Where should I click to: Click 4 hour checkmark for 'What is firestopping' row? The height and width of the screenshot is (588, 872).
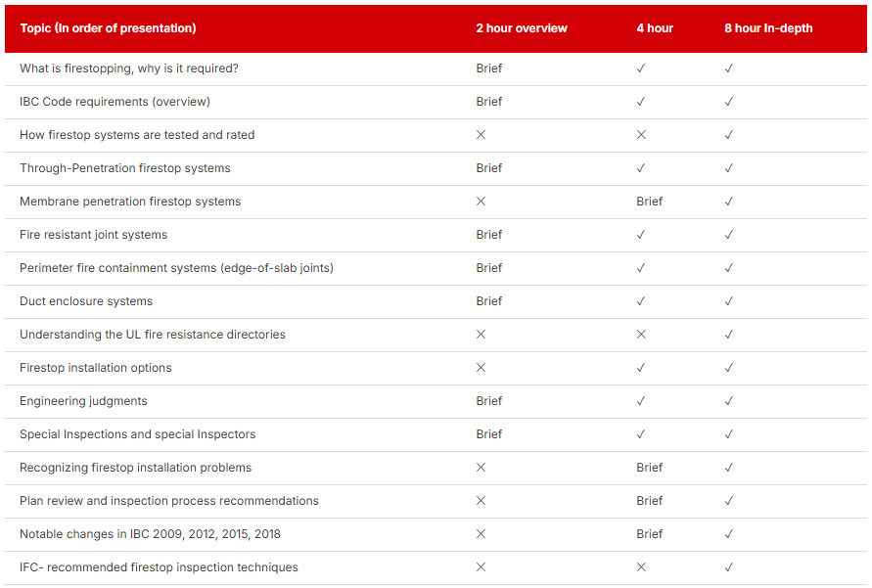point(641,68)
